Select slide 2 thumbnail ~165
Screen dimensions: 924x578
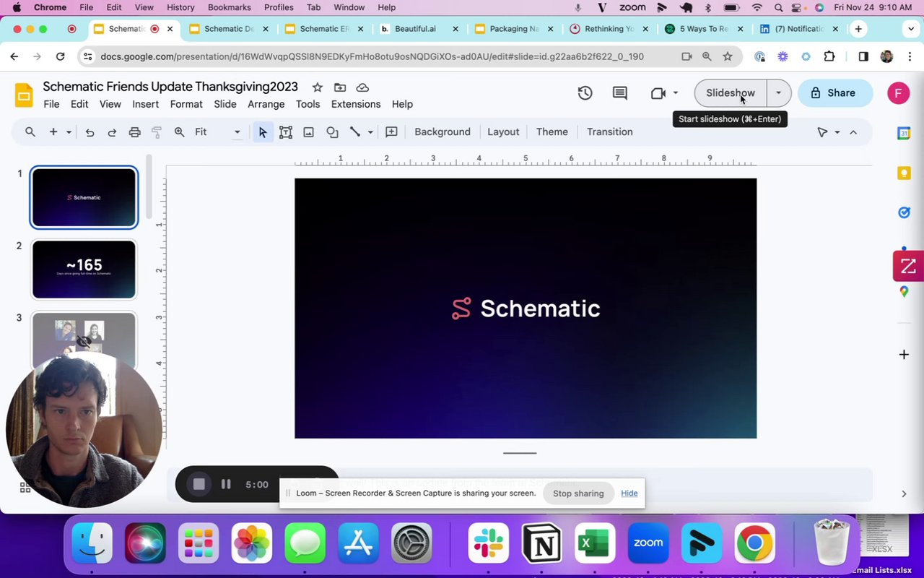click(84, 269)
